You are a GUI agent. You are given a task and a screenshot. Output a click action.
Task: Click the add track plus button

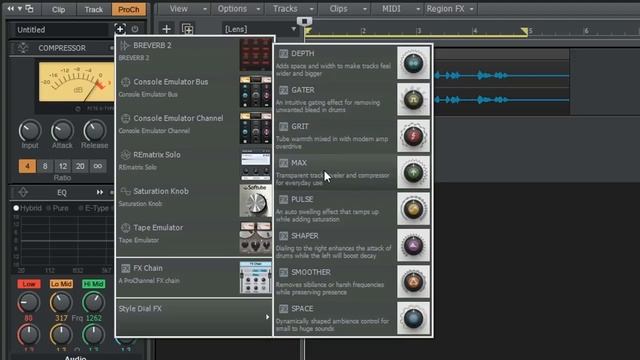tap(167, 29)
